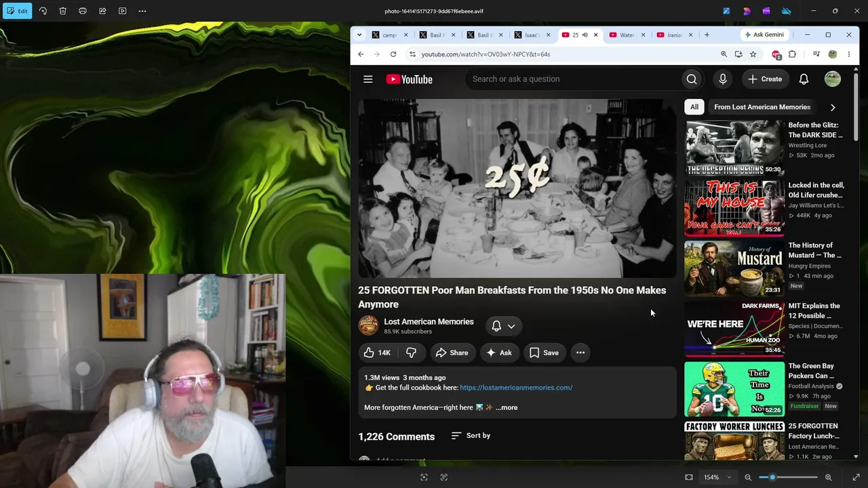Delete the photo with the trash icon
The height and width of the screenshot is (488, 868).
(62, 11)
